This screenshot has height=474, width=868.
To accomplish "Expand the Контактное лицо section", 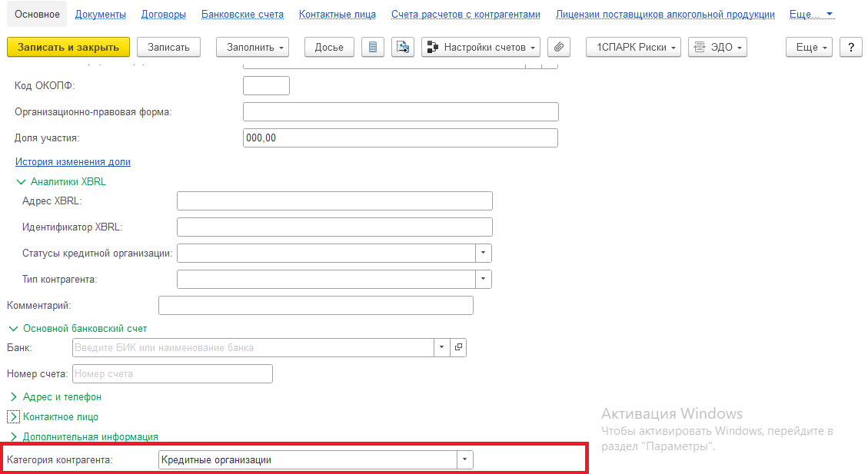I will coord(14,416).
